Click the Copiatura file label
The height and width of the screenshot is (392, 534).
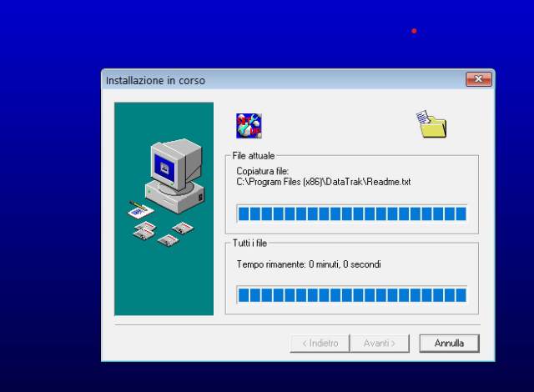coord(262,171)
